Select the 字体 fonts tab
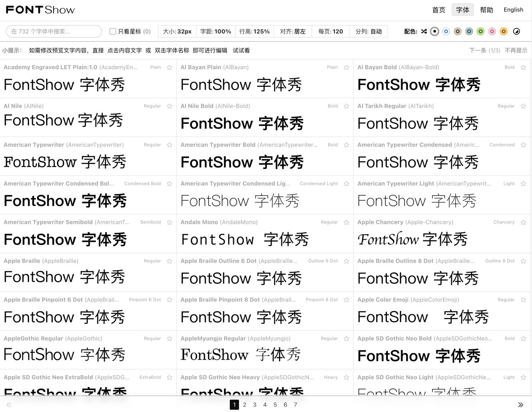The image size is (532, 412). tap(463, 10)
